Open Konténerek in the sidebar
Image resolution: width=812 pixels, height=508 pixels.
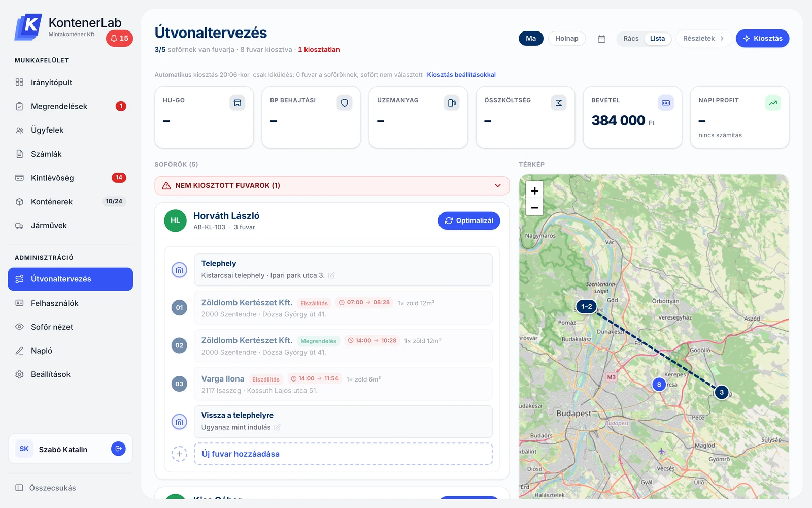pyautogui.click(x=71, y=202)
